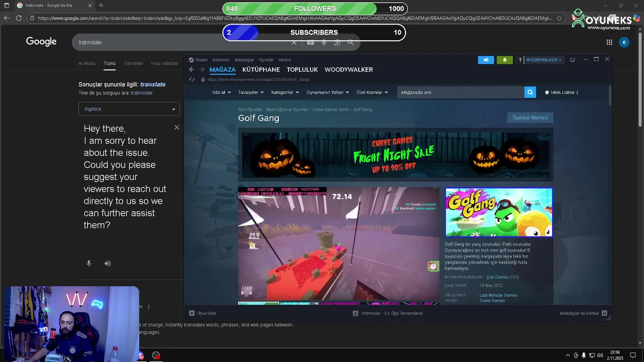Close the trabnslate Google tab
The width and height of the screenshot is (644, 362).
click(x=91, y=6)
